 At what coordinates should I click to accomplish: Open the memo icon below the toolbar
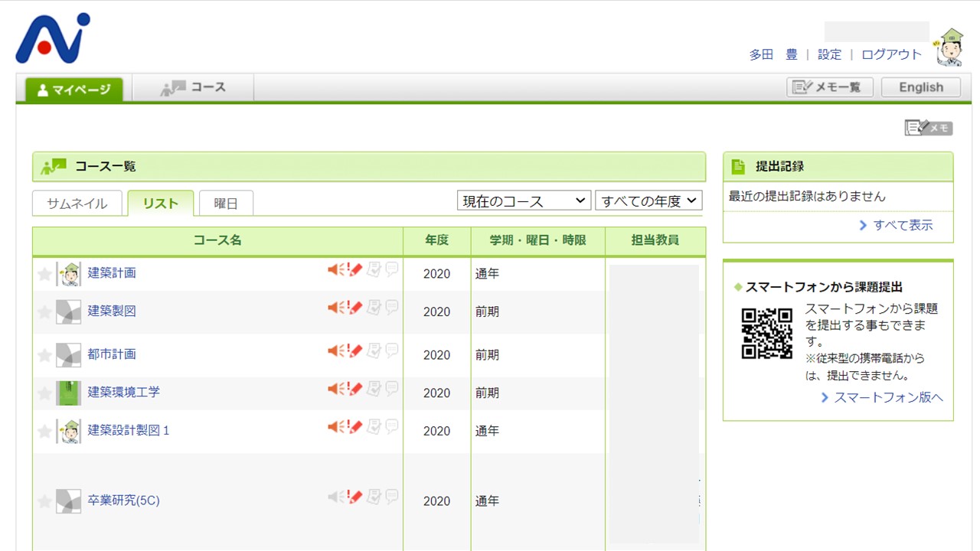pos(928,128)
